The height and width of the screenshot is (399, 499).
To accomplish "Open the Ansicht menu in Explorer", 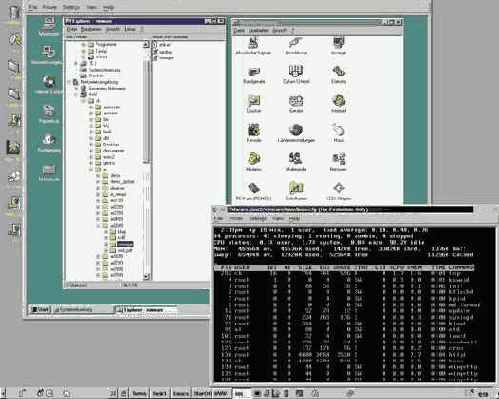I will pos(112,29).
